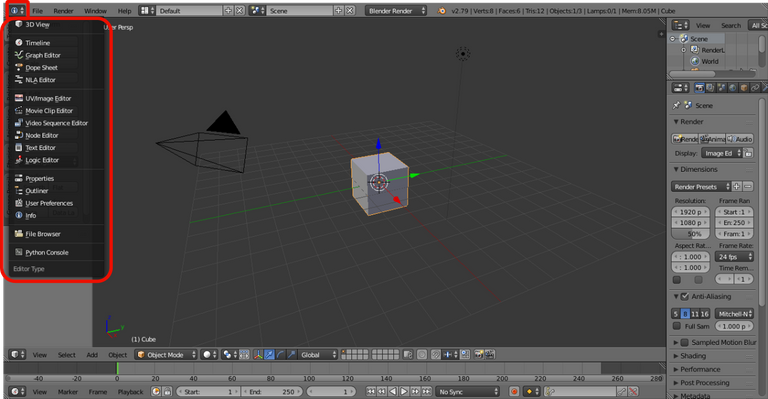The height and width of the screenshot is (399, 768).
Task: Open the 24 fps frame rate dropdown
Action: coord(734,257)
